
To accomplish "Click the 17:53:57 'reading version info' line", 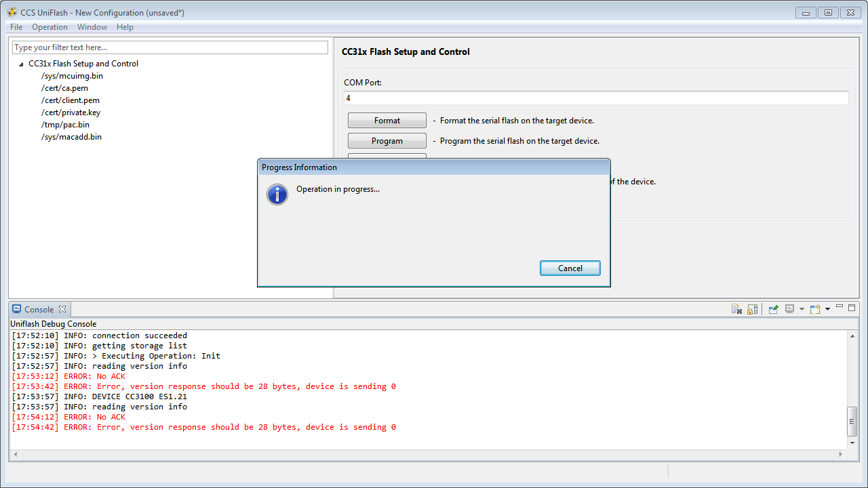I will [100, 407].
